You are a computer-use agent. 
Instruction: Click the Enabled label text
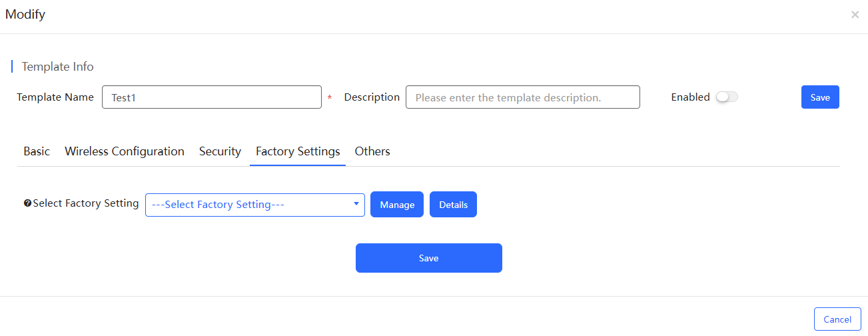tap(690, 97)
